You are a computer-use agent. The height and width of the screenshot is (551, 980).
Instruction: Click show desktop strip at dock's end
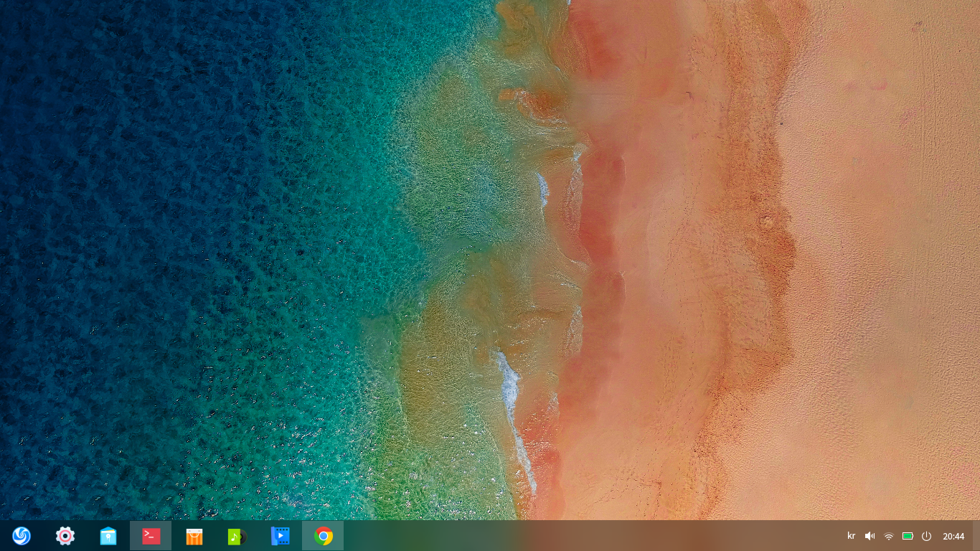tap(976, 536)
